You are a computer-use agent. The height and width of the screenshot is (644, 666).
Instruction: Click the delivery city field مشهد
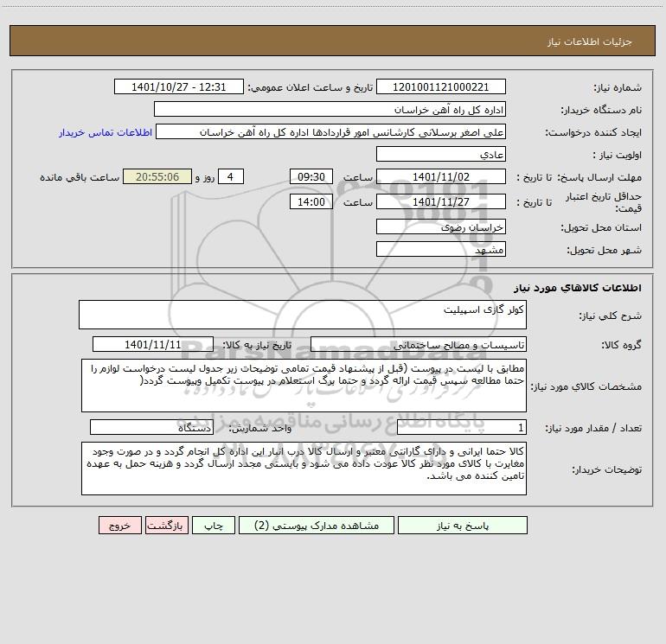pyautogui.click(x=441, y=249)
